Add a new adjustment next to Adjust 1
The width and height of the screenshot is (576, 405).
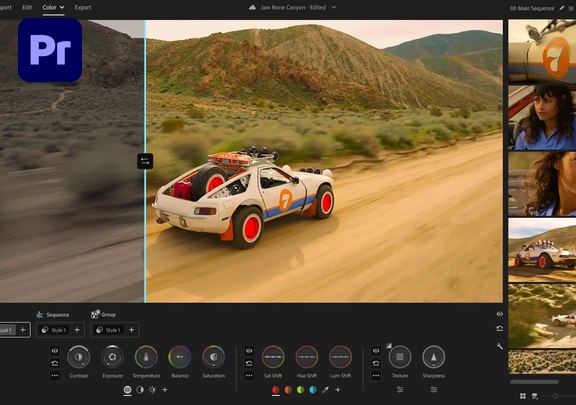23,330
